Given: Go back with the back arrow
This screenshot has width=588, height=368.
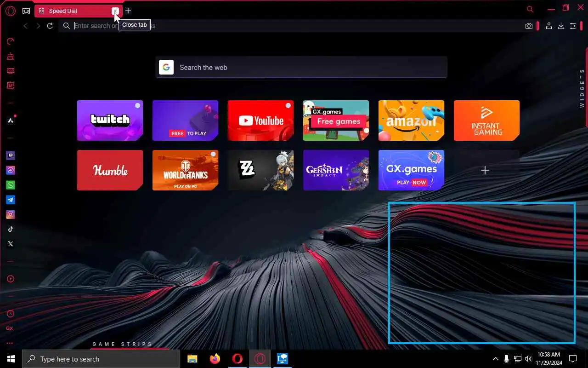Looking at the screenshot, I should 26,26.
